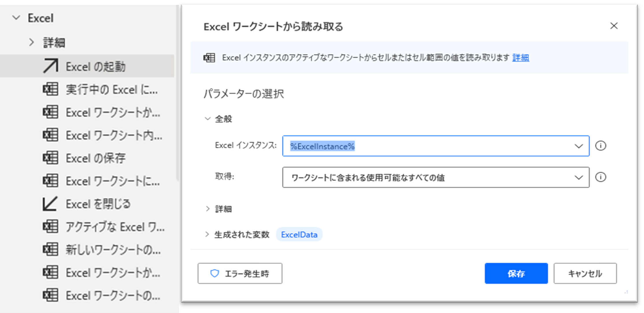Open the エラー発生時 settings
Screen dimensions: 644x313
pyautogui.click(x=240, y=273)
